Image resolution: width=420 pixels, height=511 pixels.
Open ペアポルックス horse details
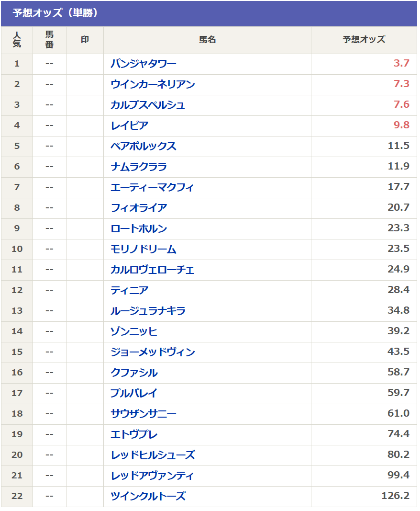pos(143,146)
